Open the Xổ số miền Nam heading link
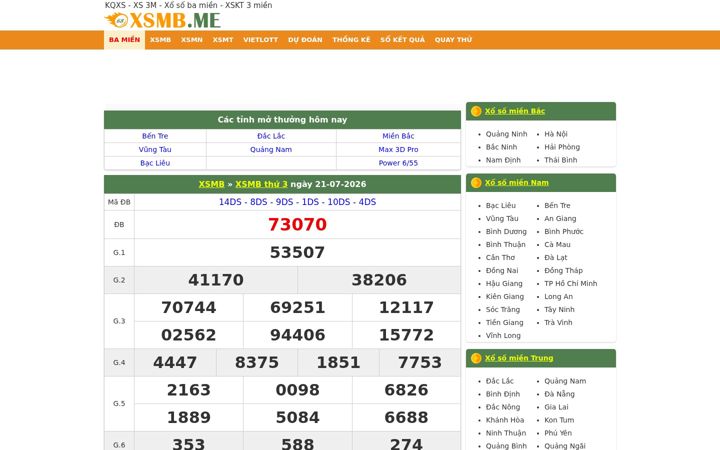This screenshot has width=720, height=450. [x=517, y=183]
